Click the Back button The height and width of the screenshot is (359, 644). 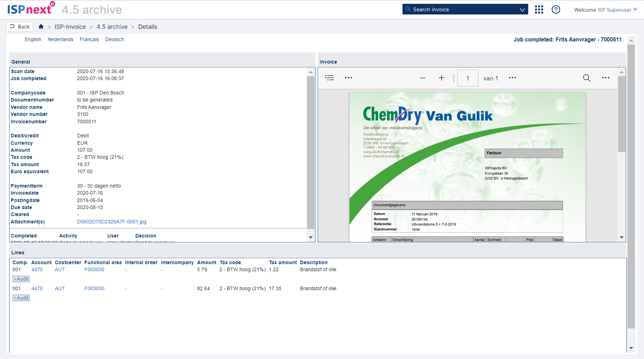20,27
